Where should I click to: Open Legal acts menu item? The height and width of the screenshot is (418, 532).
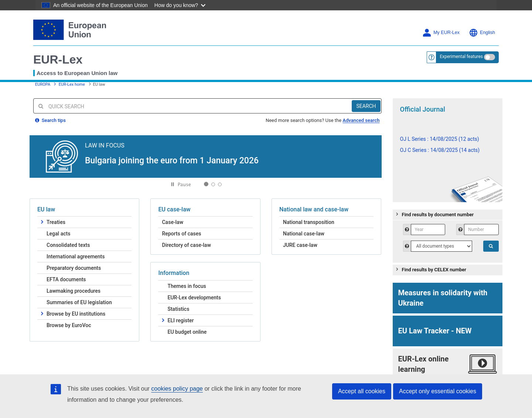point(58,234)
